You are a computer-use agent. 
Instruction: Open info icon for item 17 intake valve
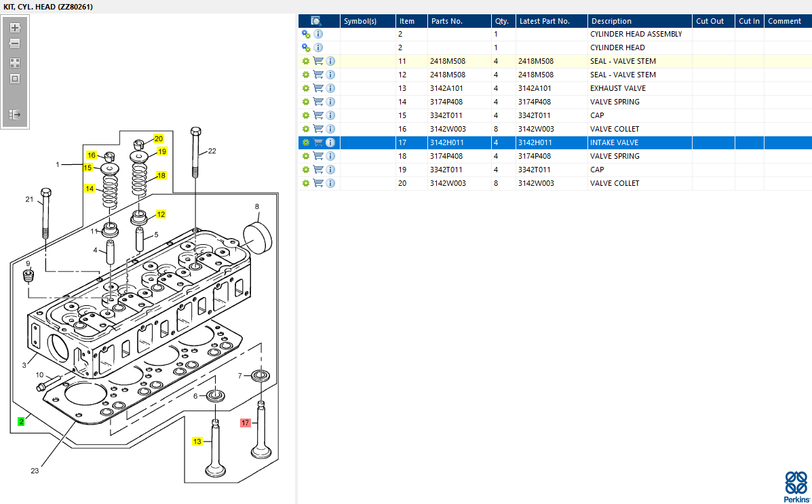[x=330, y=142]
